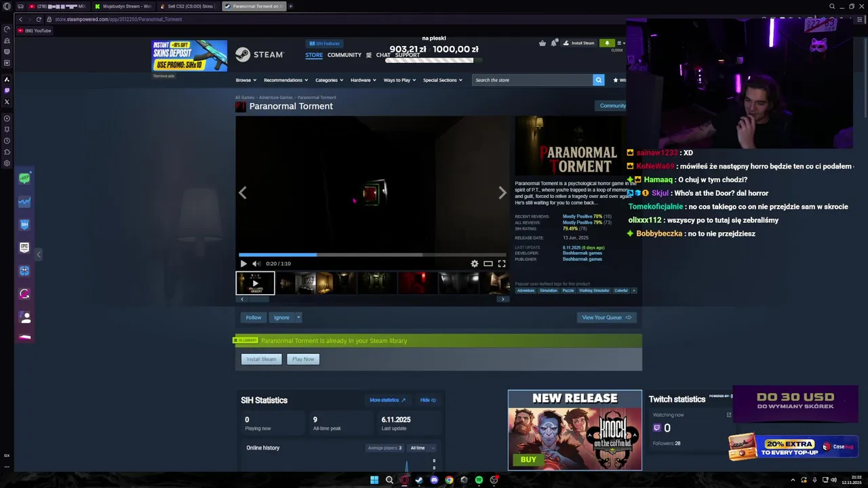The width and height of the screenshot is (868, 488).
Task: Expand the Hardware menu
Action: click(363, 80)
